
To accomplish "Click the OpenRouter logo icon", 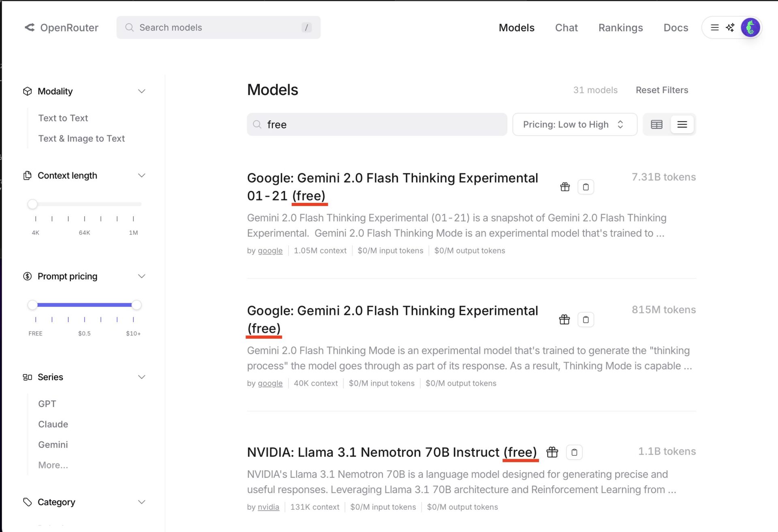I will 30,28.
